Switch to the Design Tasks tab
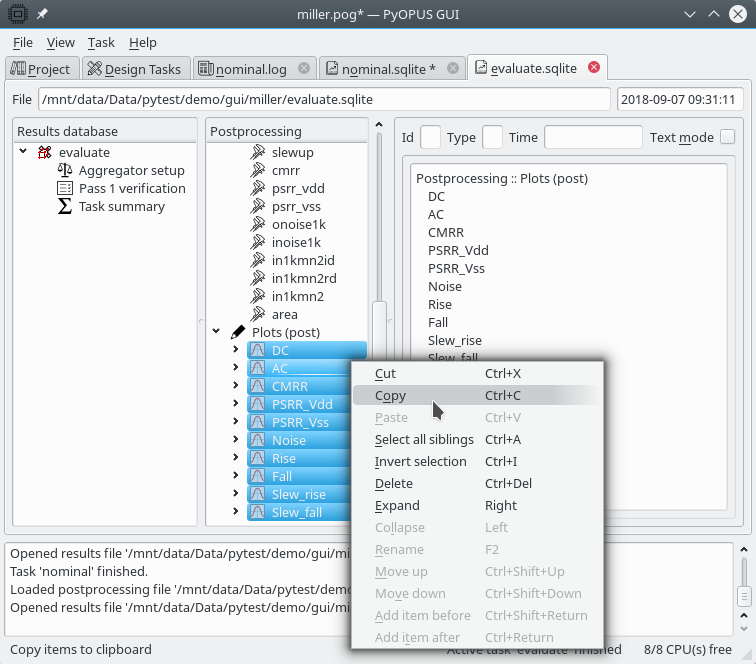 pos(134,69)
